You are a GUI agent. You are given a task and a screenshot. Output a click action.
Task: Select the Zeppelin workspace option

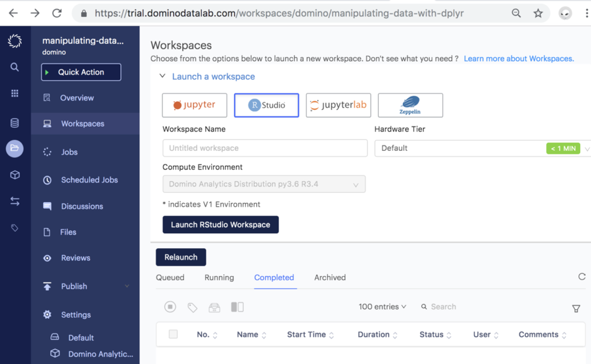(x=410, y=105)
